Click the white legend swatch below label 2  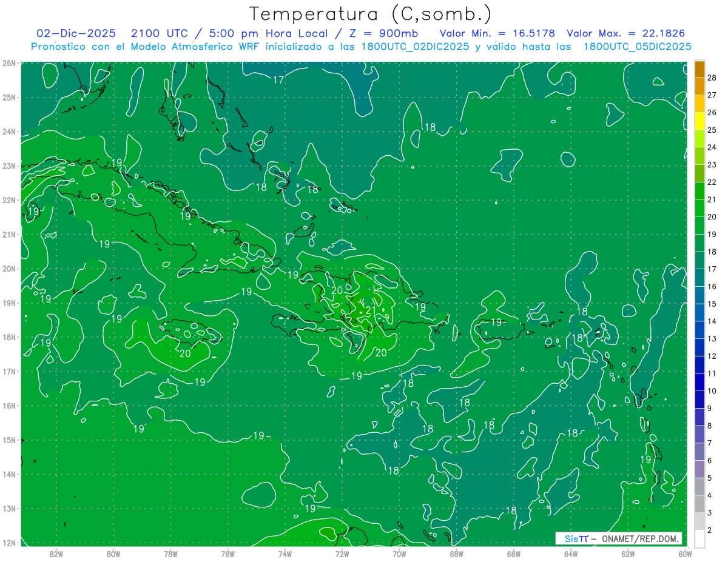(x=699, y=538)
